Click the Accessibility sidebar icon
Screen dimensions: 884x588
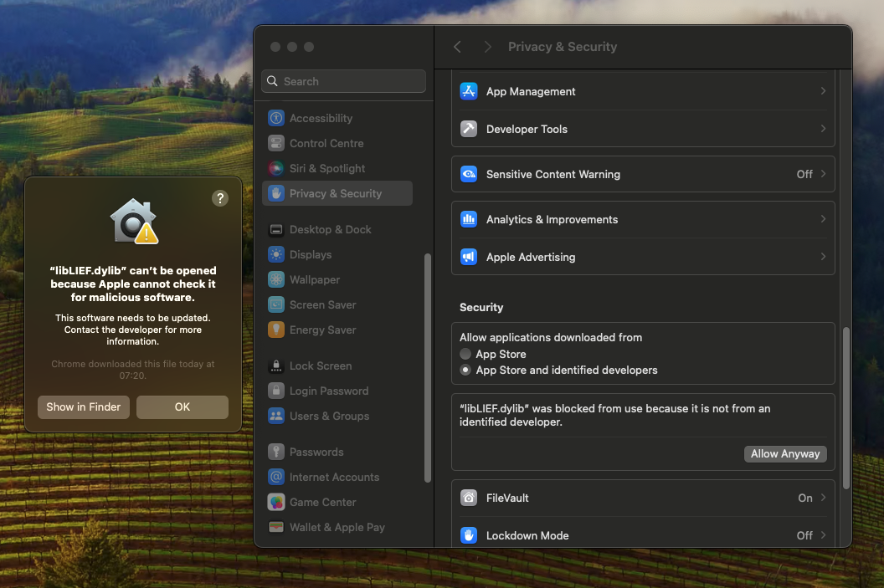275,118
